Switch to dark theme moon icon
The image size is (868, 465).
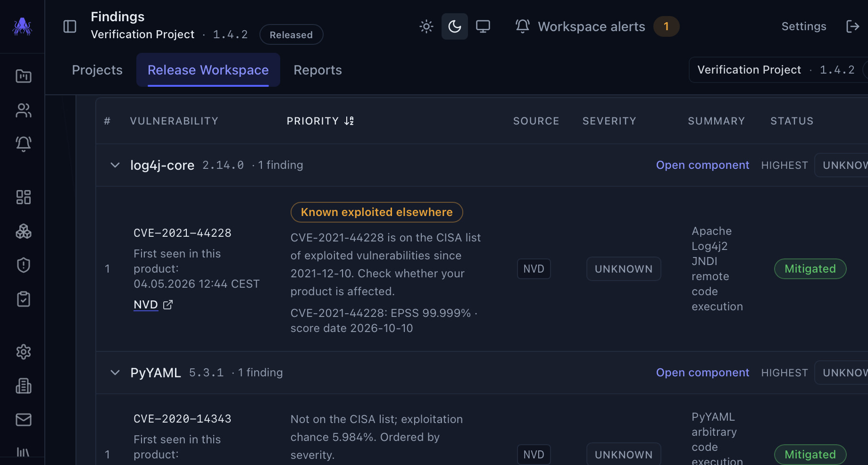tap(455, 26)
